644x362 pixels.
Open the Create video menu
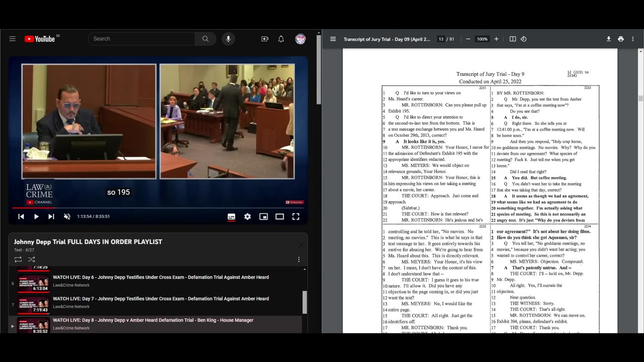click(265, 39)
